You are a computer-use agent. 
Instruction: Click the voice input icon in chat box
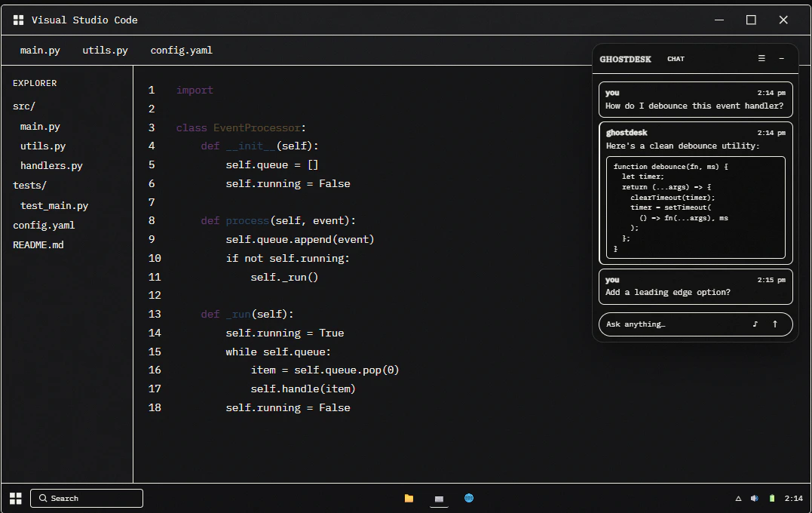pos(755,324)
